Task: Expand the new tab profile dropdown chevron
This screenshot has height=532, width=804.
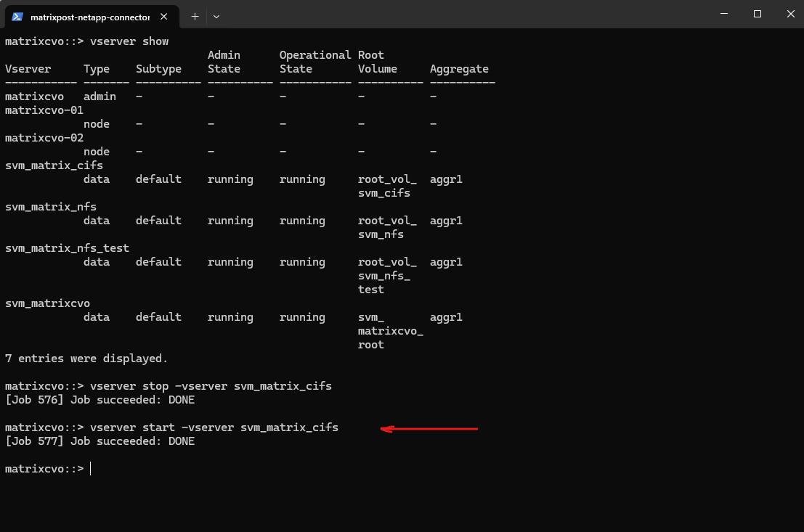Action: click(216, 16)
